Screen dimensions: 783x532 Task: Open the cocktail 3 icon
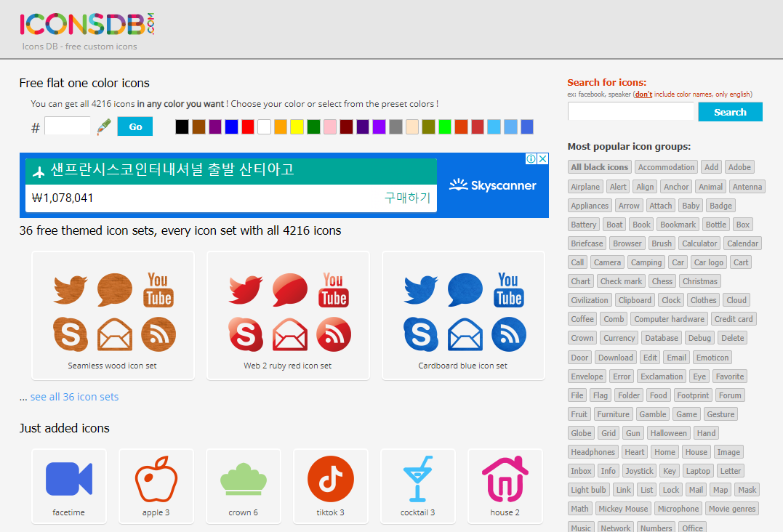coord(418,486)
